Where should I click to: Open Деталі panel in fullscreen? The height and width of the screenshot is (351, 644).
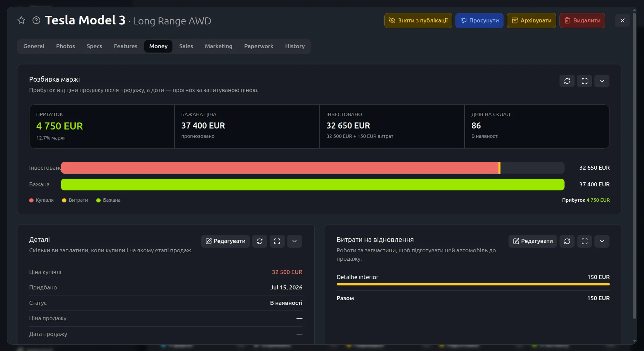click(277, 241)
